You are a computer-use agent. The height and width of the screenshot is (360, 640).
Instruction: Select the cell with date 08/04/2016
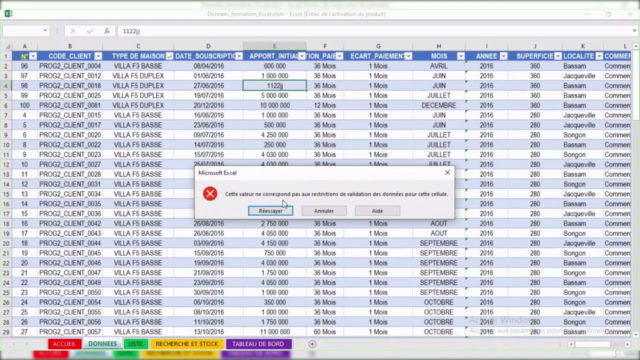tap(209, 66)
